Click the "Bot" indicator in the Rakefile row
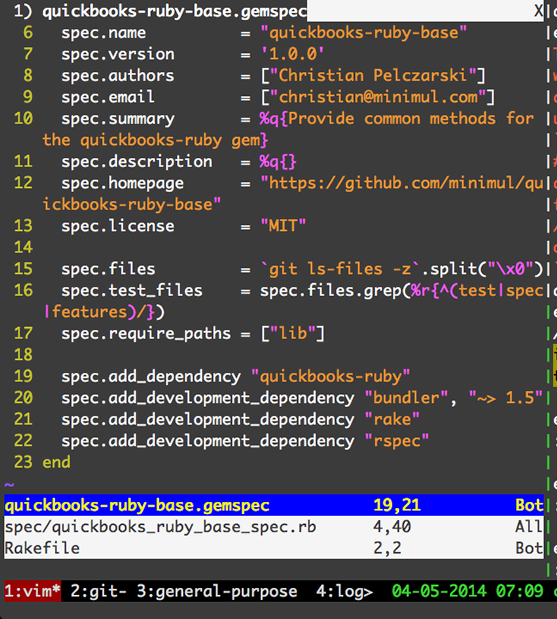This screenshot has height=619, width=557. [x=529, y=548]
